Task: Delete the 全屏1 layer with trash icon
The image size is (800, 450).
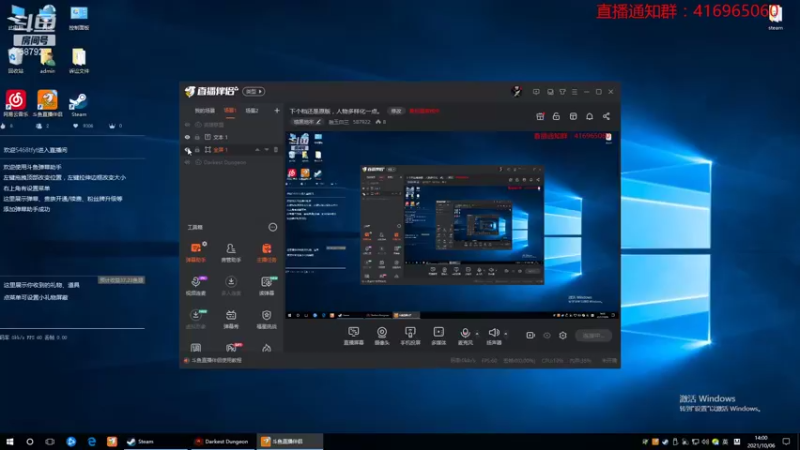Action: tap(276, 150)
